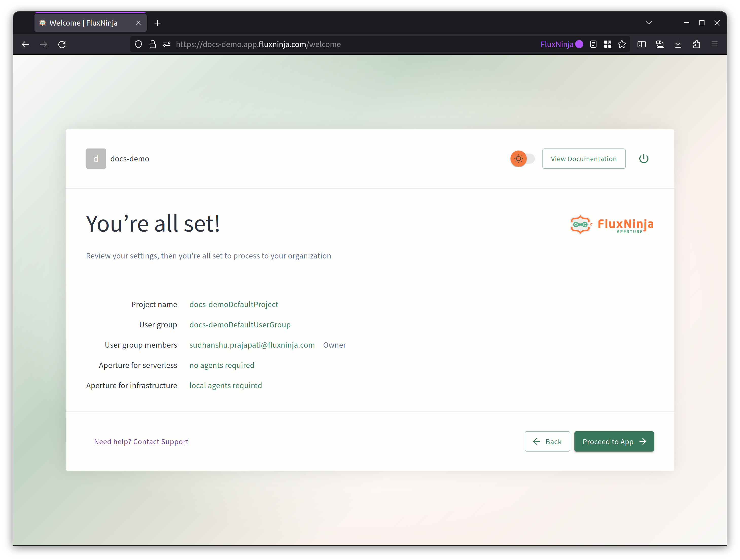Toggle the light/dark theme switch

coord(522,159)
